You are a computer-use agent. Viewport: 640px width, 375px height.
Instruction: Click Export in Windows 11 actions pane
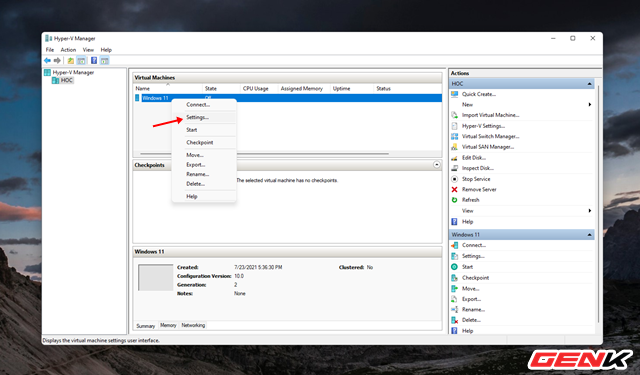coord(471,299)
